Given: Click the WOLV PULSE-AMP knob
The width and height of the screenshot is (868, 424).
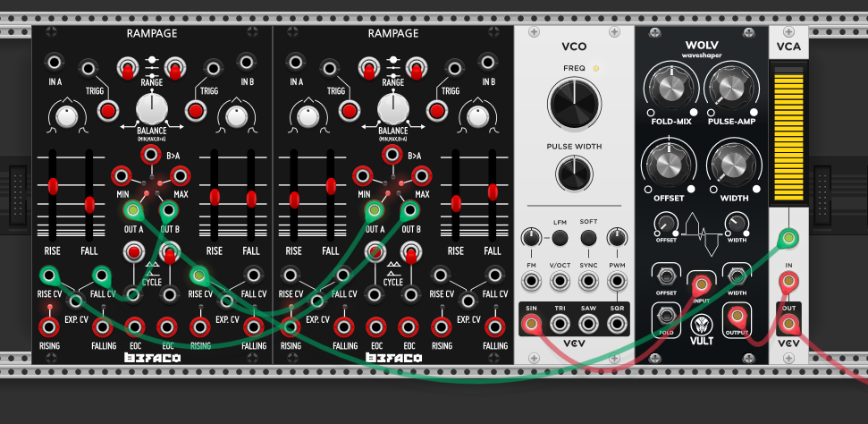Looking at the screenshot, I should coord(730,87).
